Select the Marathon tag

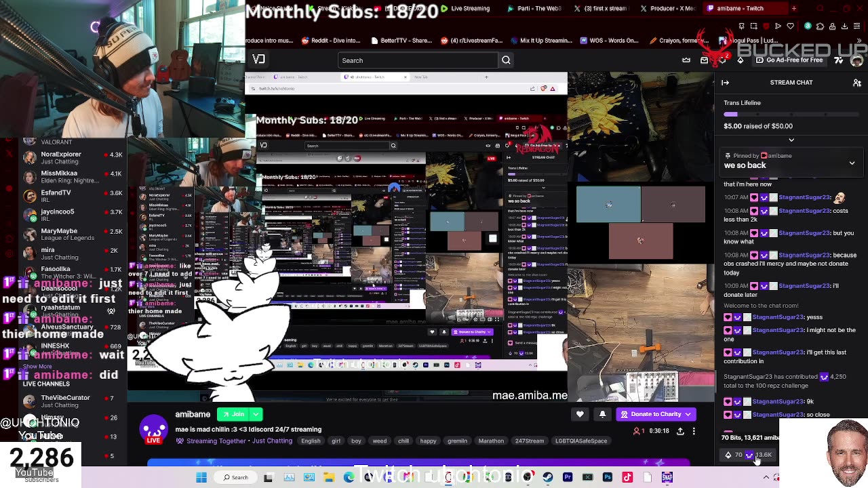click(x=491, y=441)
